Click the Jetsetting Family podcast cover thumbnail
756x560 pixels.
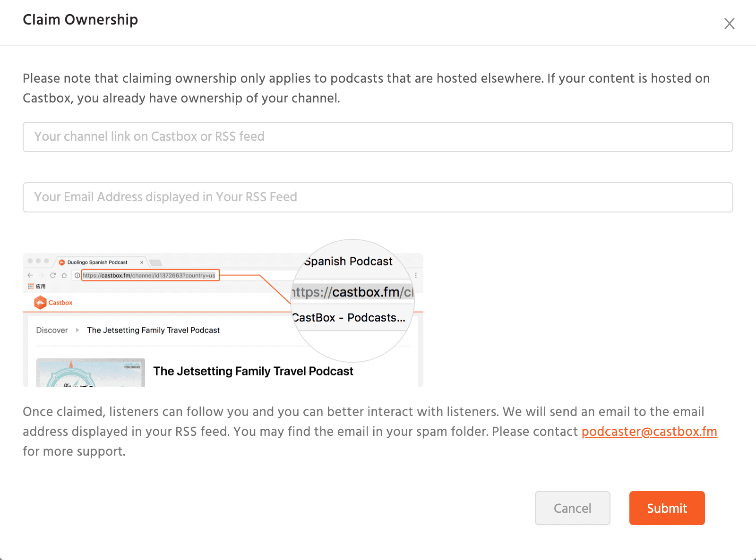coord(90,373)
